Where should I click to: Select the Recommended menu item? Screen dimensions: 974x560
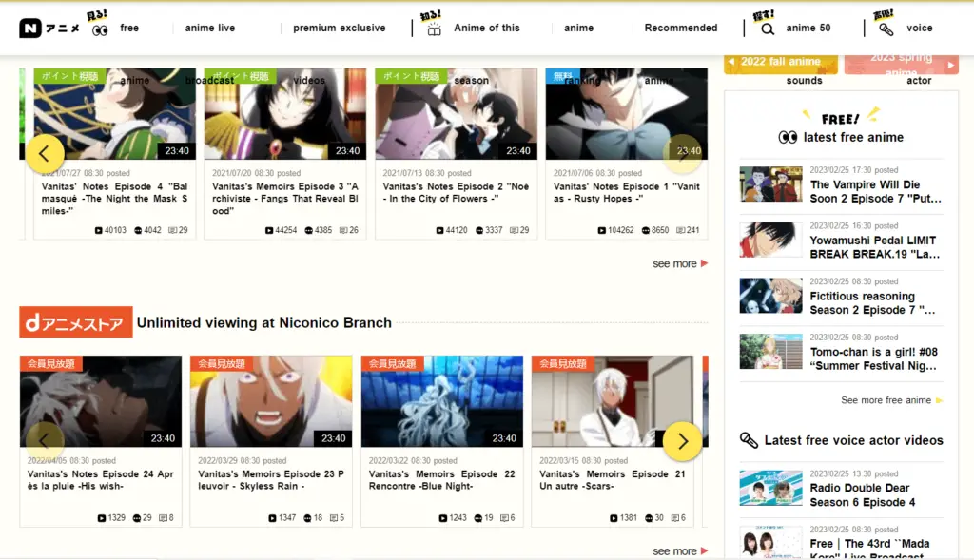click(x=681, y=29)
